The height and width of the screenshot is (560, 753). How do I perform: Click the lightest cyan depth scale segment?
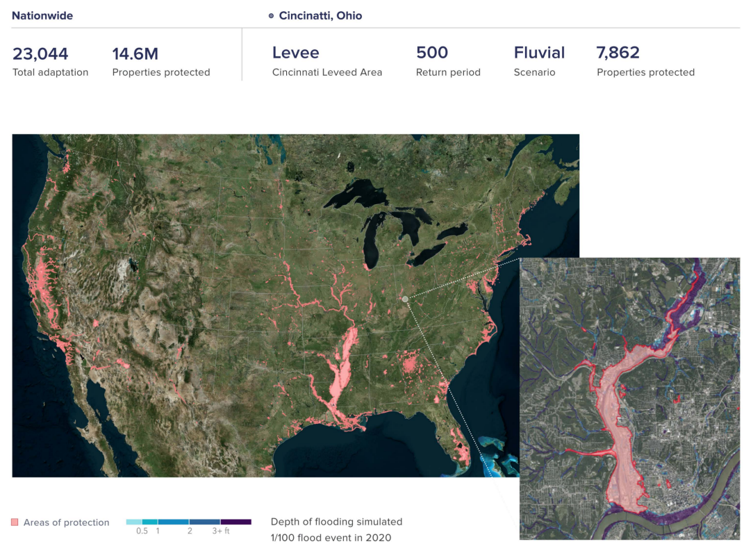click(x=133, y=521)
